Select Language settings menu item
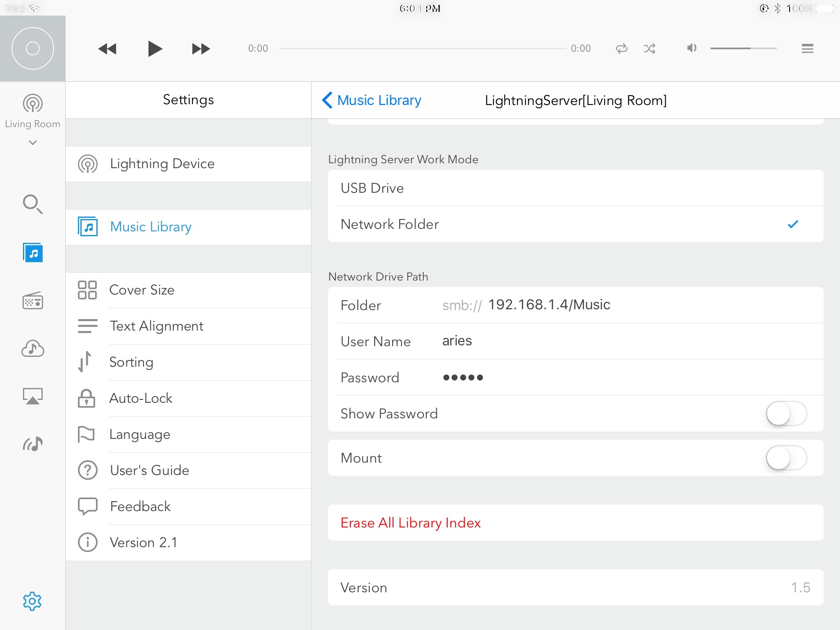The image size is (840, 630). 189,434
